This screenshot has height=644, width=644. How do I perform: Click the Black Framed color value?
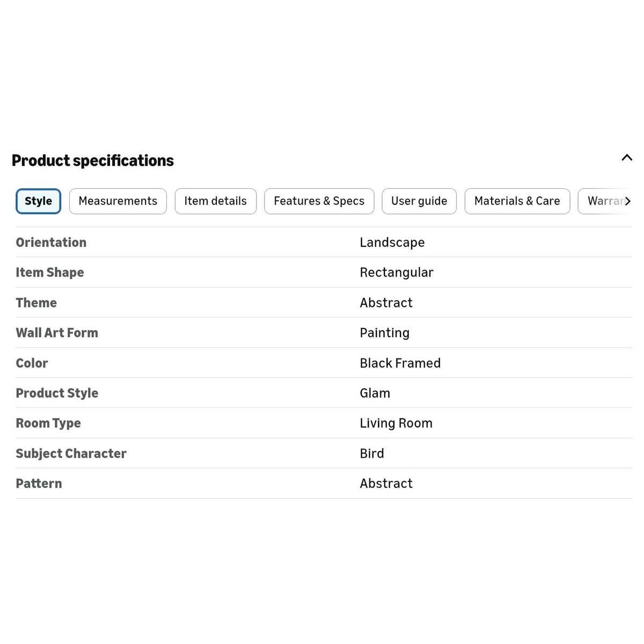pos(400,363)
